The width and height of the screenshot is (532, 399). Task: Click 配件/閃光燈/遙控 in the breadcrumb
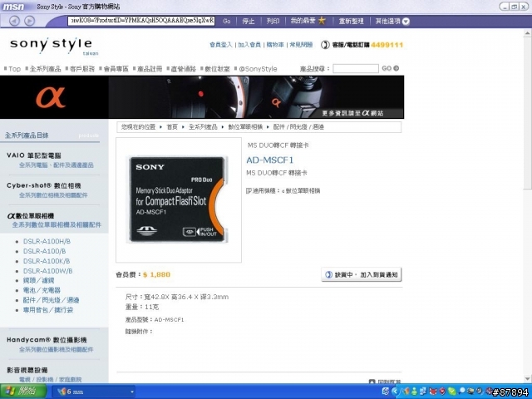tap(298, 127)
